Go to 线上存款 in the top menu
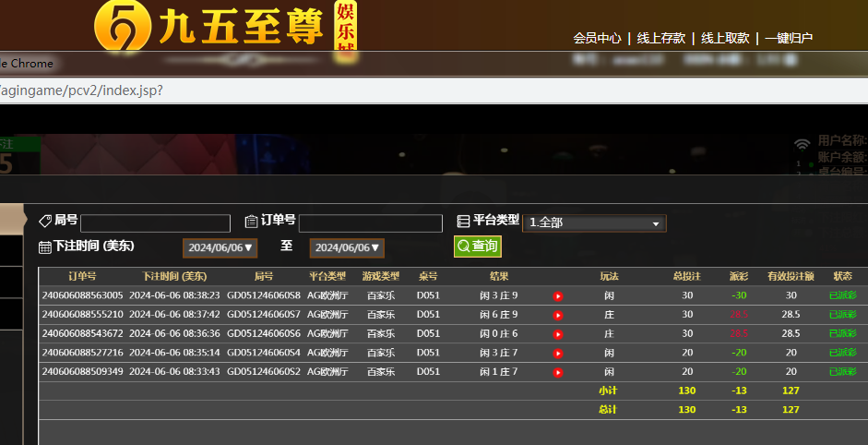The height and width of the screenshot is (445, 868). (661, 38)
